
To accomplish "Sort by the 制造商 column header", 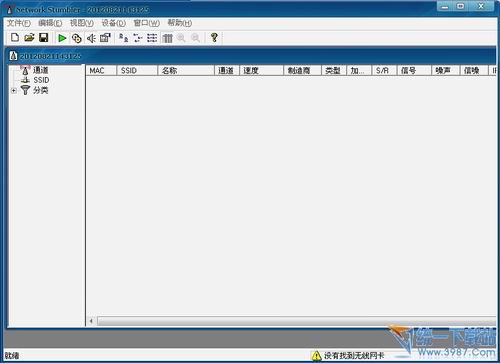I will pyautogui.click(x=302, y=70).
